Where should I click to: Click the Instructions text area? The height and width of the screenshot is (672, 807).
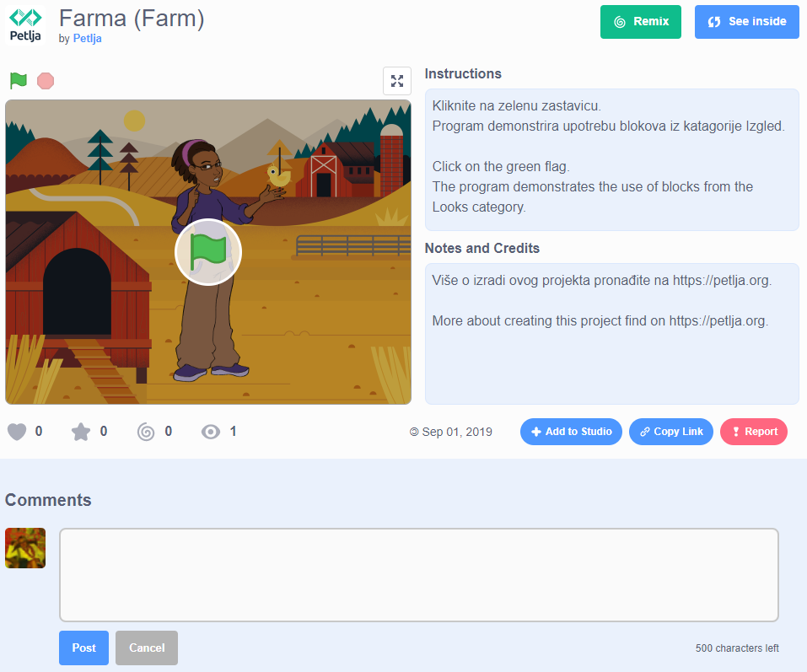(611, 159)
